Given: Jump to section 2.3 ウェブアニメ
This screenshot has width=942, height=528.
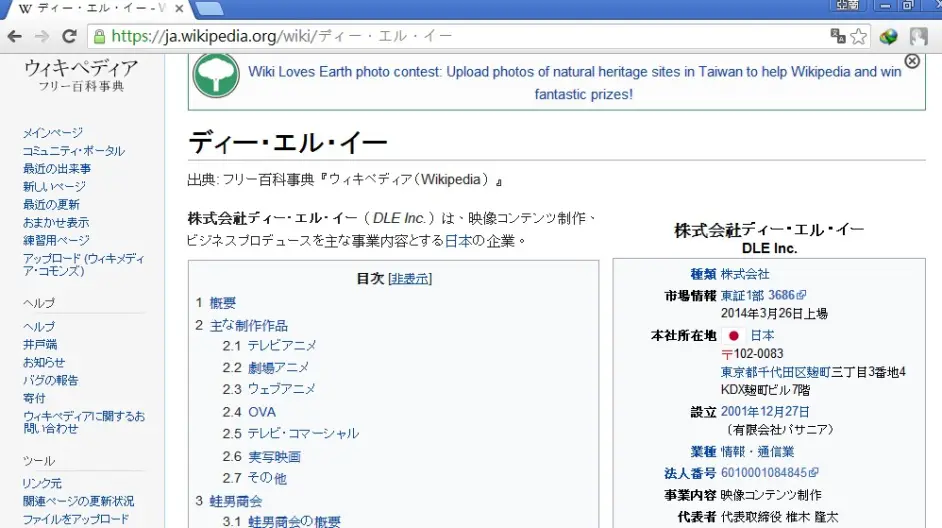Looking at the screenshot, I should (x=281, y=389).
